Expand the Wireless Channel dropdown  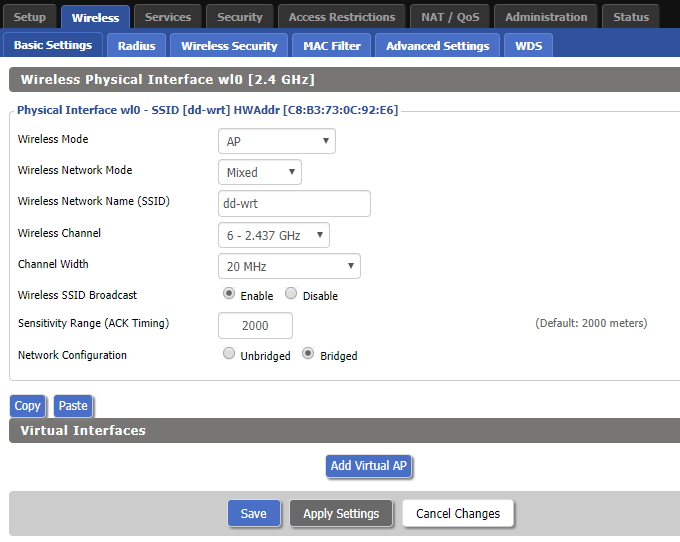click(x=274, y=235)
